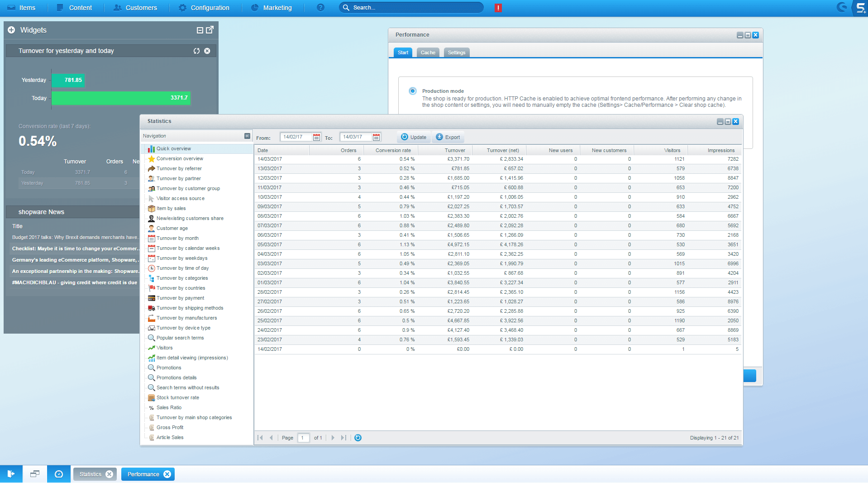Open news: Budget 2017 talks Brexit

point(75,237)
